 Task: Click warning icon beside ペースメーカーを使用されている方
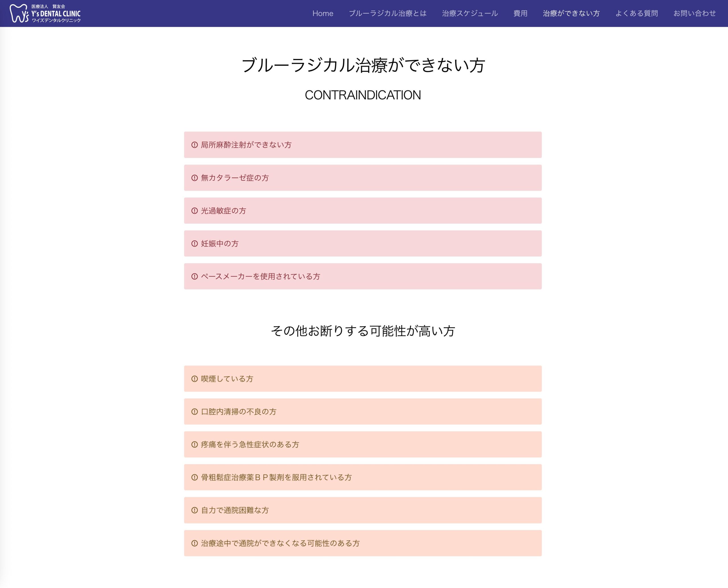click(194, 276)
